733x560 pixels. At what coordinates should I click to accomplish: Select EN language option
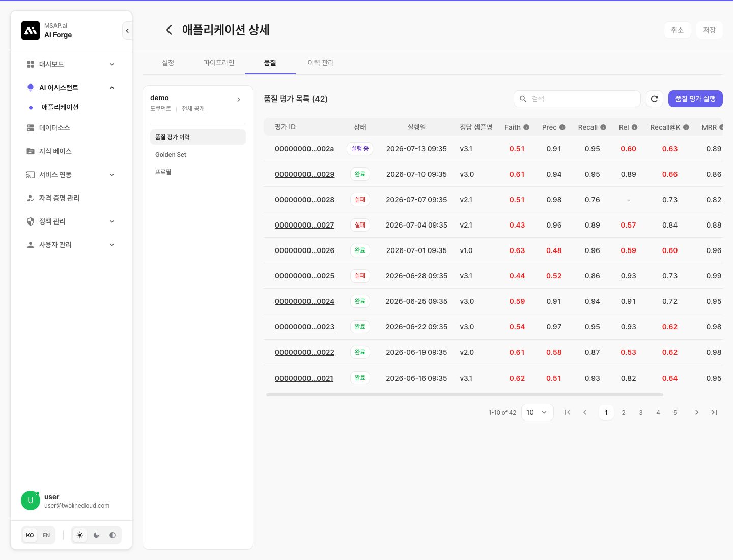[46, 535]
